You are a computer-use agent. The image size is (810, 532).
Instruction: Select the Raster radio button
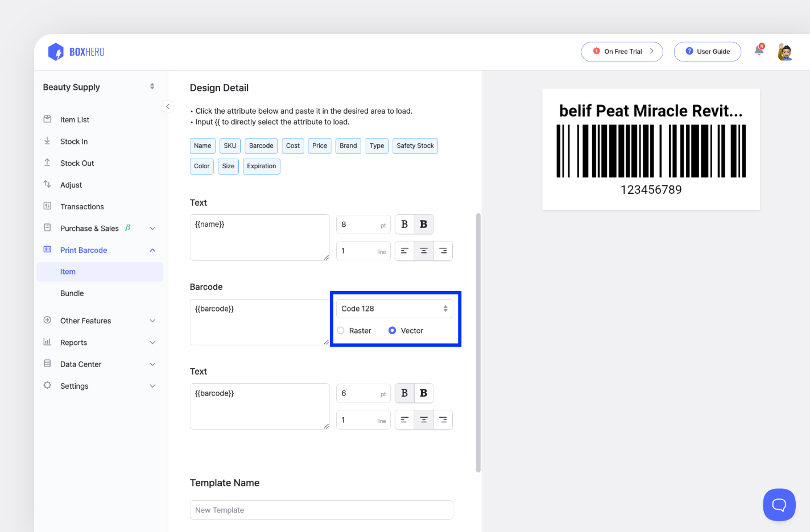(340, 330)
